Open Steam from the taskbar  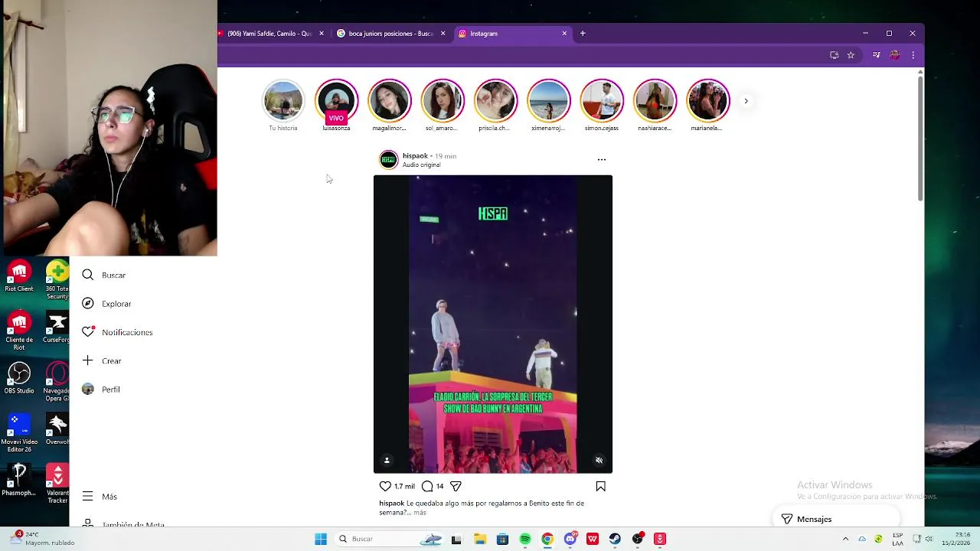pyautogui.click(x=615, y=539)
